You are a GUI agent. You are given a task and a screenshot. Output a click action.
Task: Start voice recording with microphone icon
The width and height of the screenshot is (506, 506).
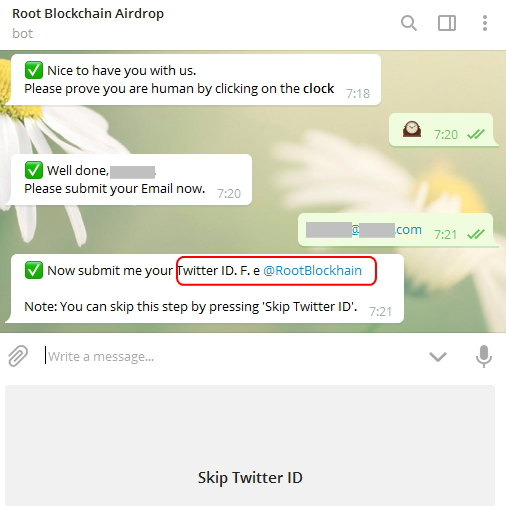pyautogui.click(x=484, y=356)
